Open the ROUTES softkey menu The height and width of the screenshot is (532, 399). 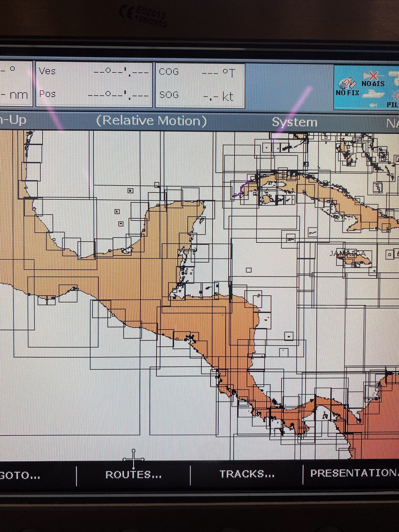point(133,475)
